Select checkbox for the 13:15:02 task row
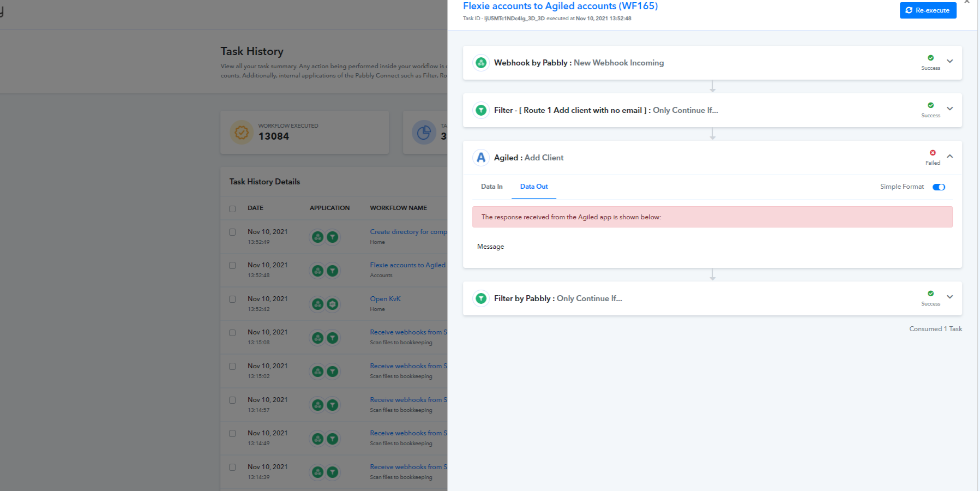 232,366
